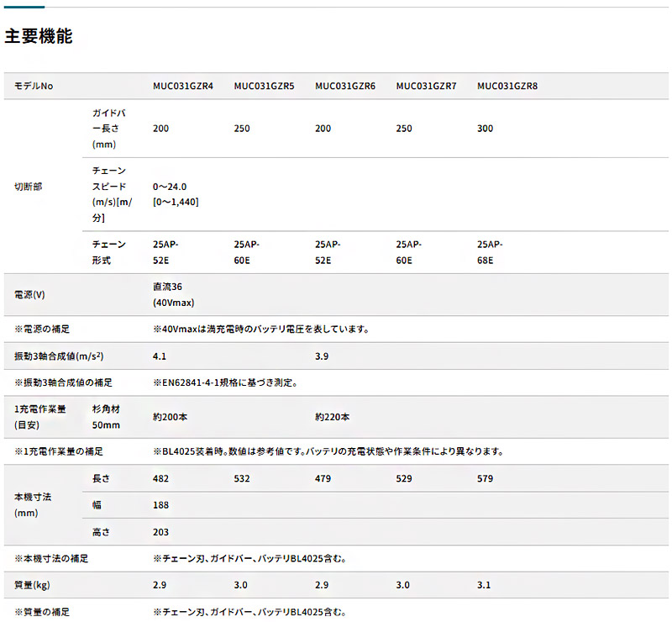
Task: Click the chain speed value 0～24.0
Action: click(170, 187)
